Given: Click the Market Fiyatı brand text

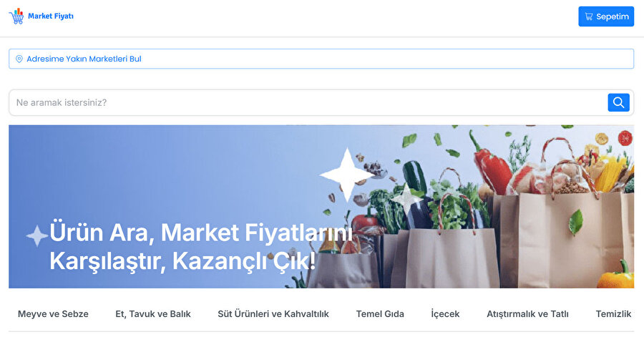Looking at the screenshot, I should [x=51, y=16].
